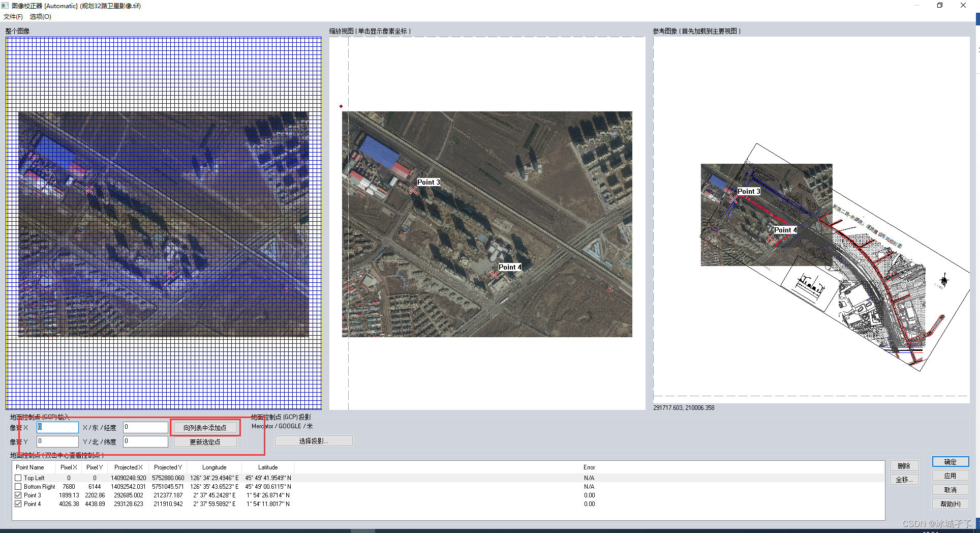Enable the Bottom Right checkbox

click(x=17, y=486)
